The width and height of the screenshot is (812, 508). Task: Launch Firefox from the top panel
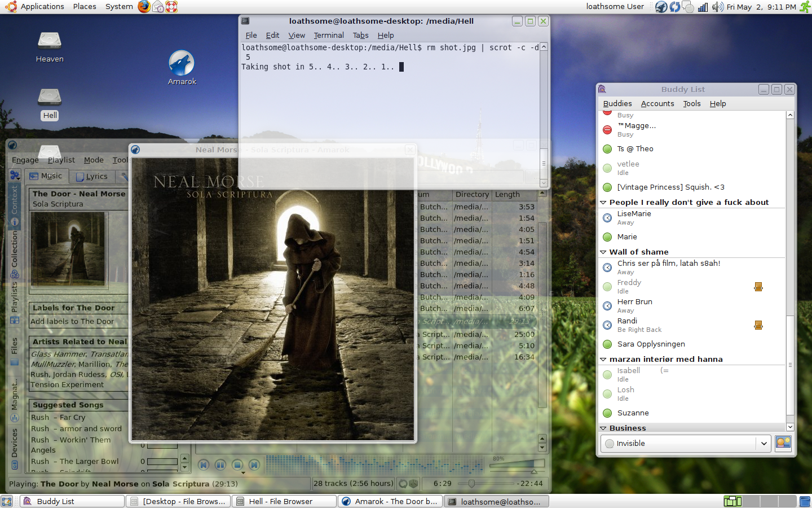click(x=144, y=7)
